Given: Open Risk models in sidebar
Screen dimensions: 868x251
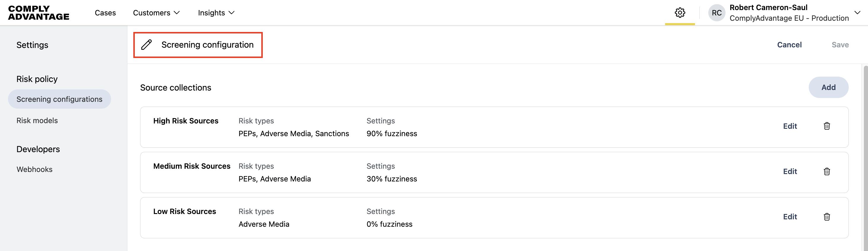Looking at the screenshot, I should pos(37,120).
